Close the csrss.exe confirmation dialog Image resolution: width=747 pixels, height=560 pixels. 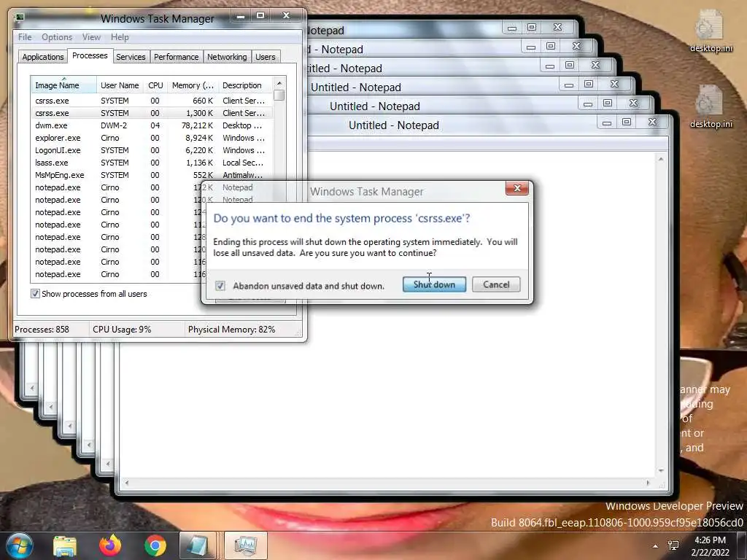pos(517,188)
